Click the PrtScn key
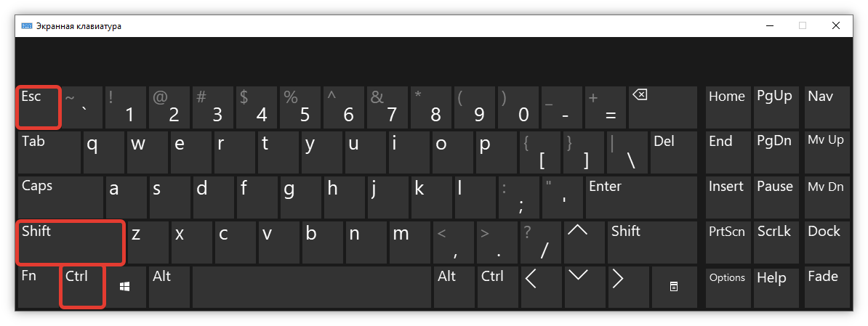The width and height of the screenshot is (868, 326). coord(728,242)
